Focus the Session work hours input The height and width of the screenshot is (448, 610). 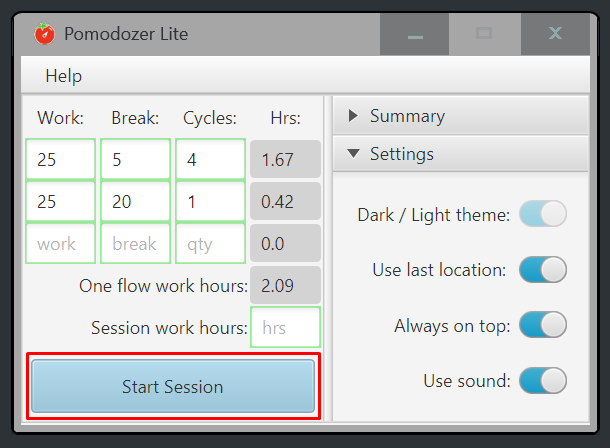point(285,327)
